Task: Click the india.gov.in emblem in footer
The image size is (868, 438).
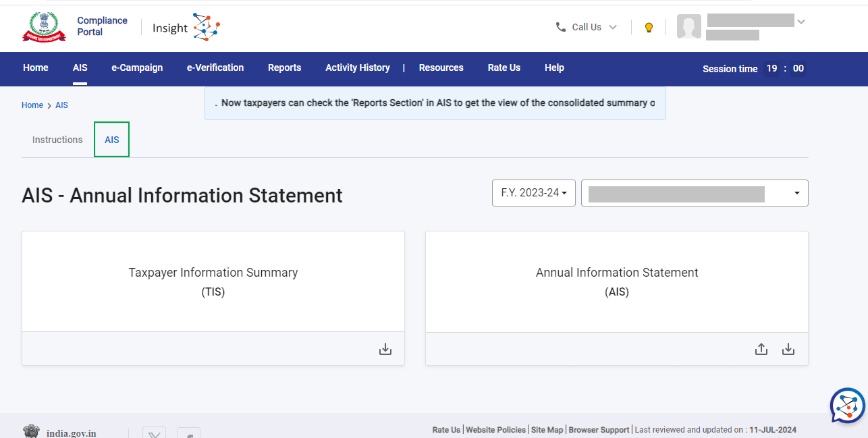Action: 31,432
